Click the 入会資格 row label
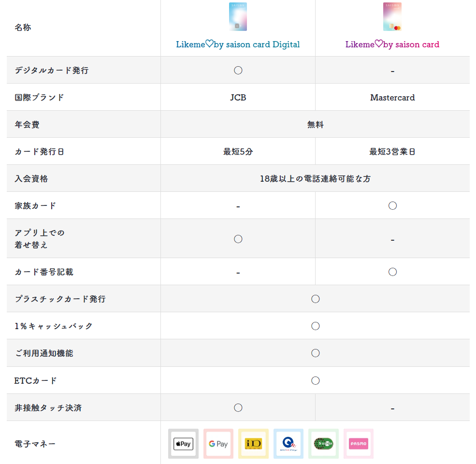 (31, 178)
